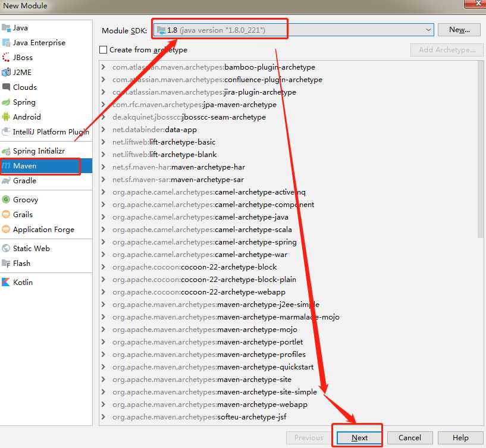Select maven-archetype-site-simple row
486x448 pixels.
(x=289, y=392)
